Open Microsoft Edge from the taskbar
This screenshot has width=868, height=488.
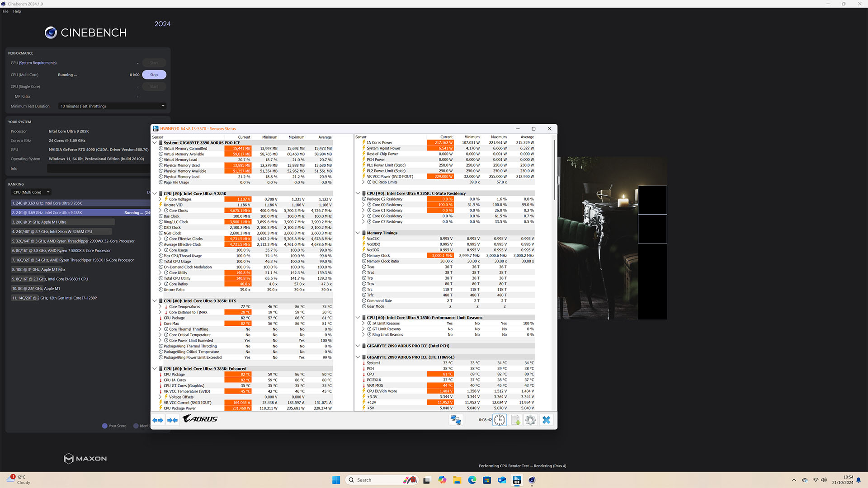point(472,480)
